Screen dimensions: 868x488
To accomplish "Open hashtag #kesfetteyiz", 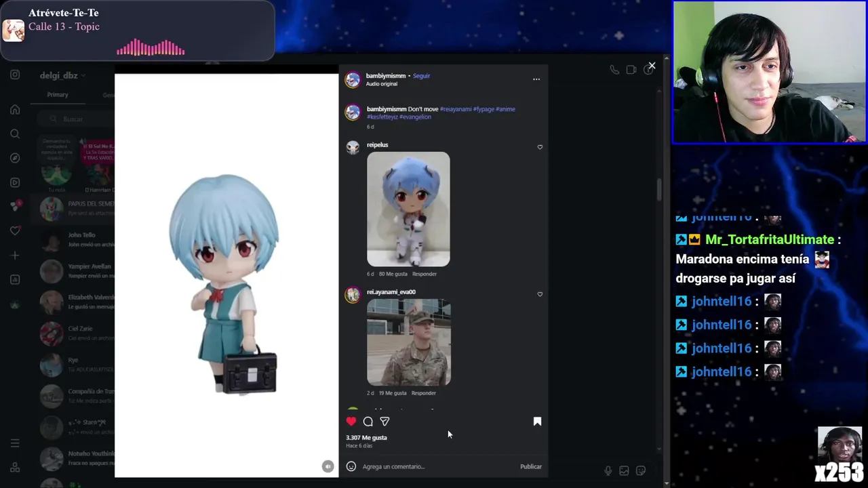I will 382,117.
